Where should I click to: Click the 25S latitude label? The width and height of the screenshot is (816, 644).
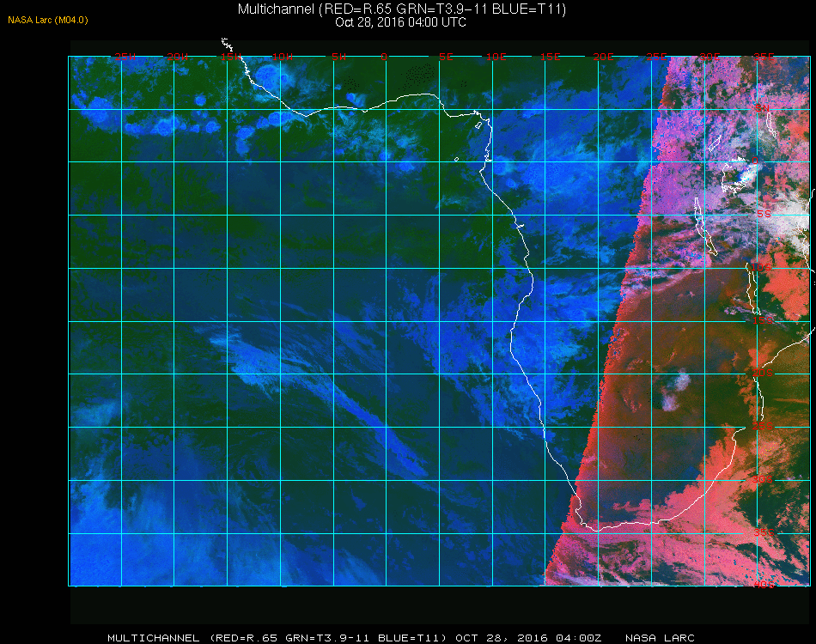(x=763, y=426)
